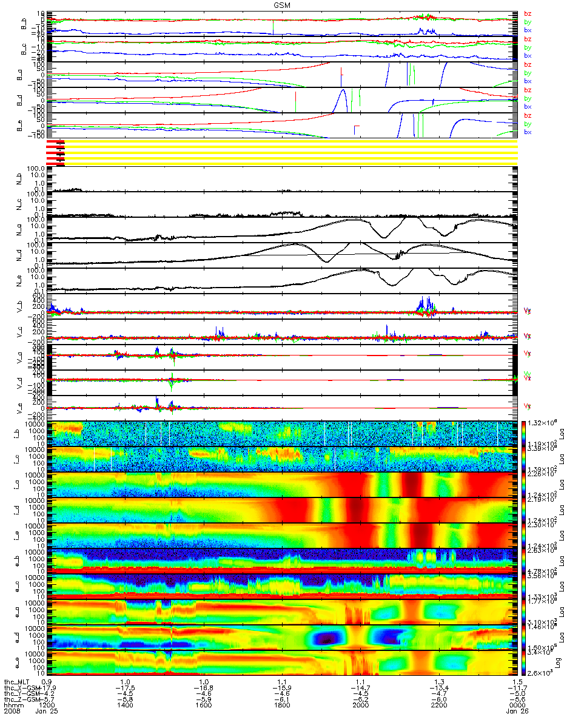
Task: Click the thc_Z-GSM row label
Action: pos(22,699)
